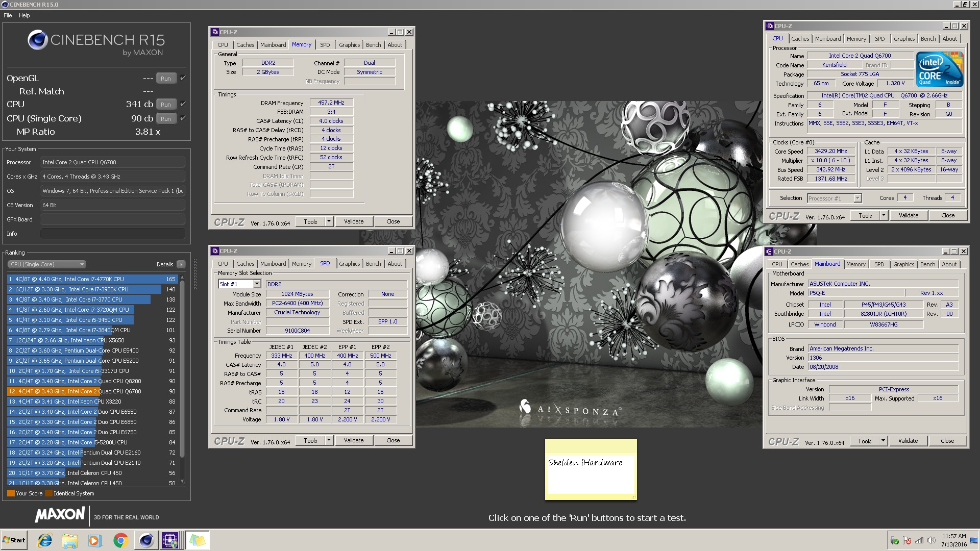Switch to Mainboard tab in SPD CPU-Z window

tap(273, 264)
